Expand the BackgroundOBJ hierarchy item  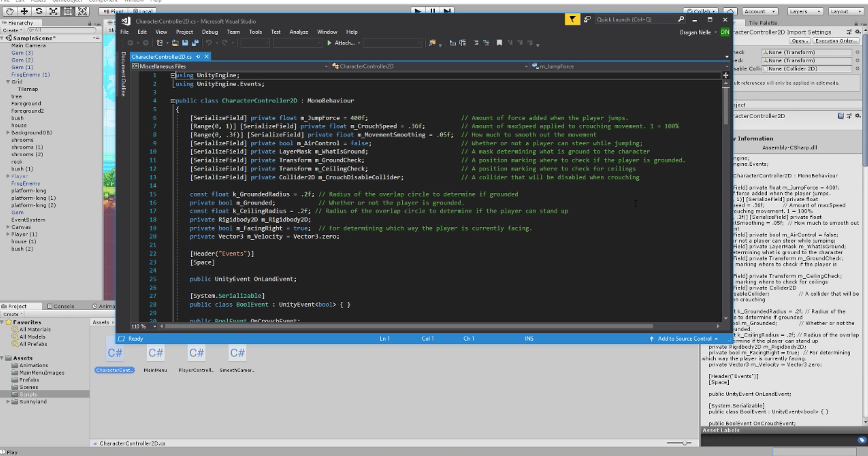(x=8, y=133)
